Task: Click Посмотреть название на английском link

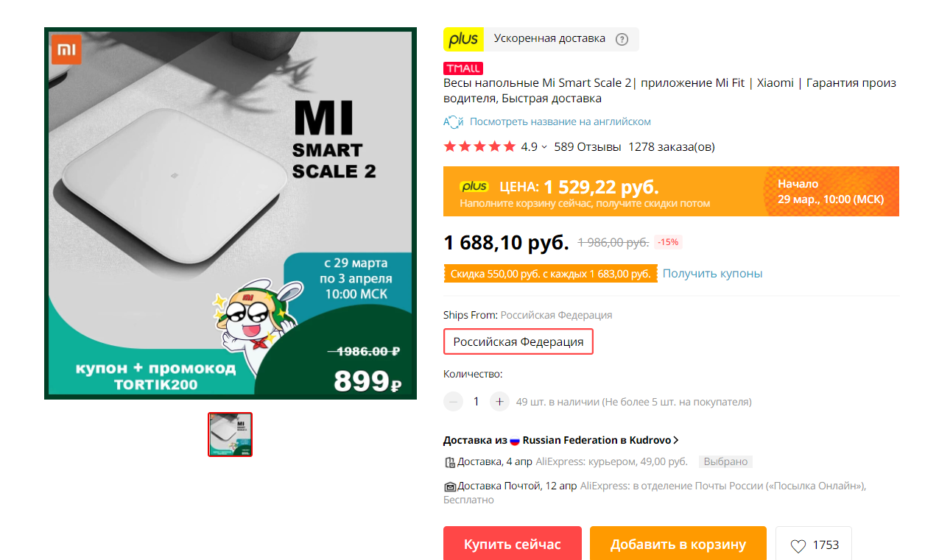Action: [560, 121]
